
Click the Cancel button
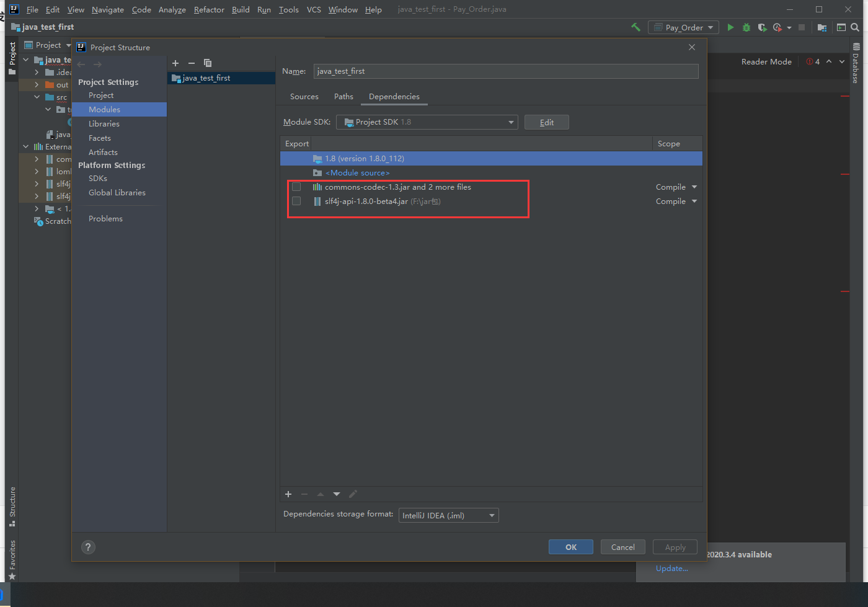pos(623,547)
